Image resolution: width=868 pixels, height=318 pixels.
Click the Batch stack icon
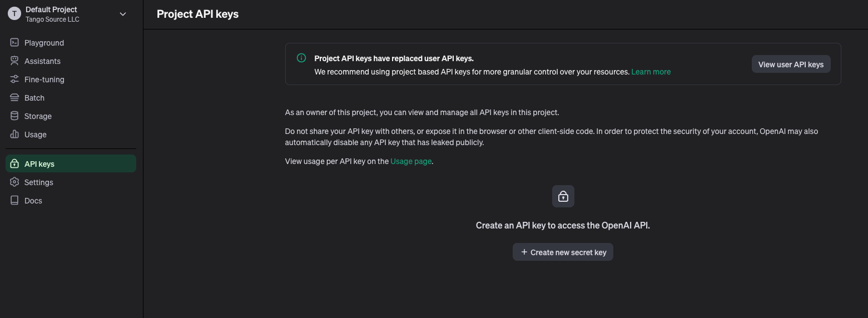[14, 98]
